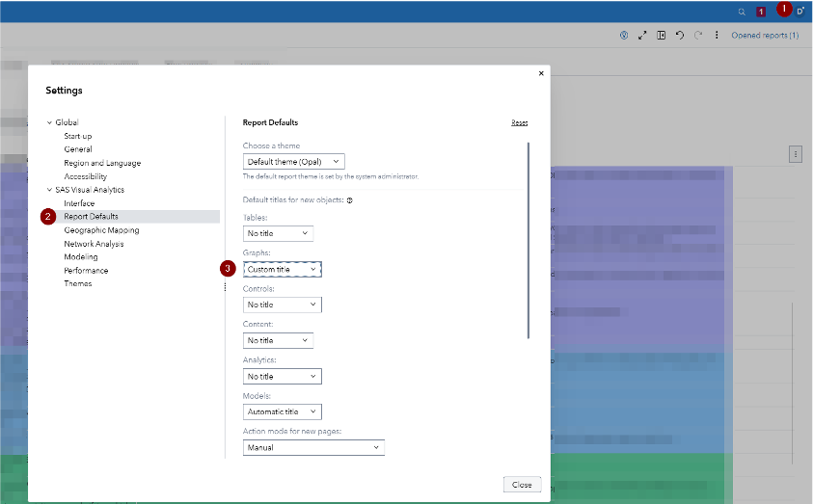Viewport: 813px width, 504px height.
Task: Select Modeling settings
Action: (80, 257)
